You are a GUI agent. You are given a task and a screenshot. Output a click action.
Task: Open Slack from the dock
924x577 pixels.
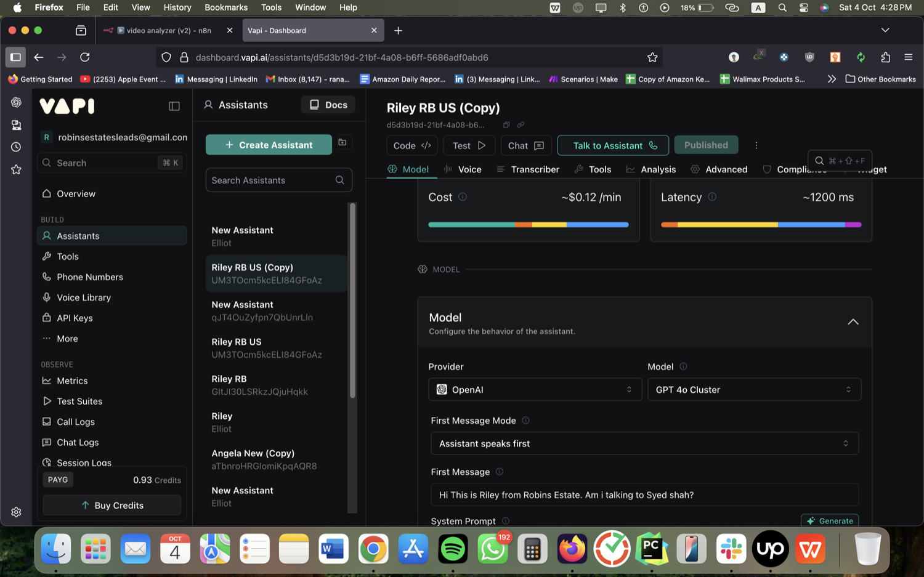coord(731,549)
